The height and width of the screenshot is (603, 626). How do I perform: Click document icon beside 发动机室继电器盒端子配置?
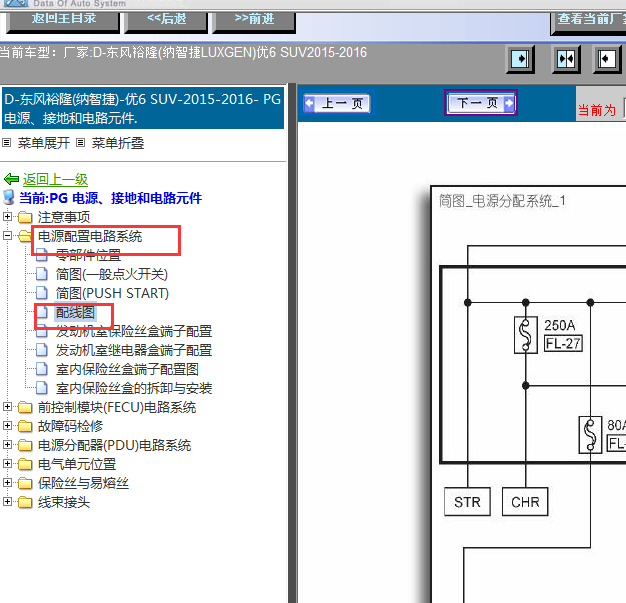click(x=42, y=350)
